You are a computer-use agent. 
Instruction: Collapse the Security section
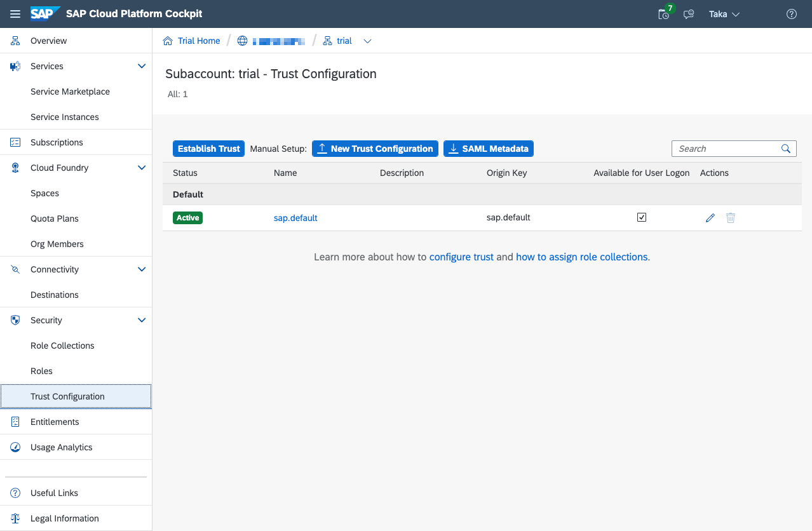click(x=142, y=320)
